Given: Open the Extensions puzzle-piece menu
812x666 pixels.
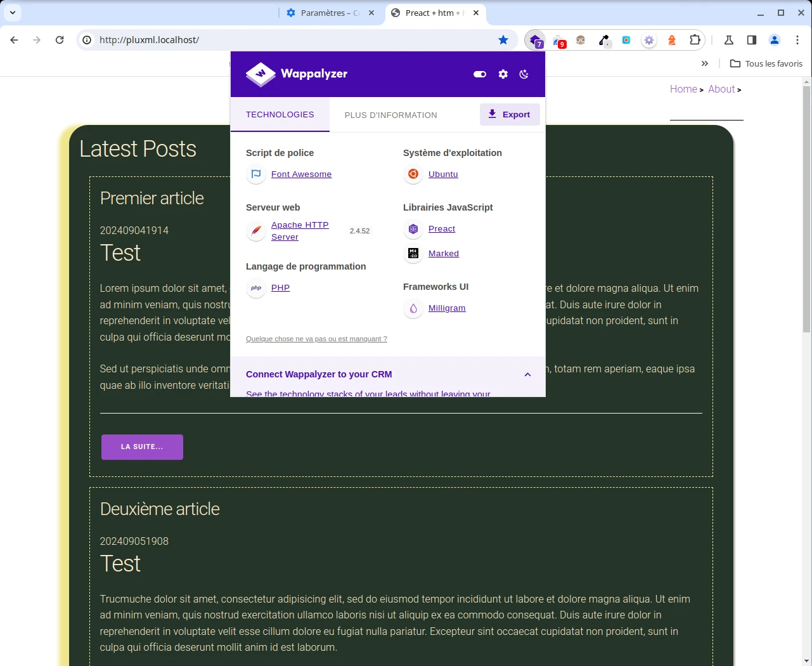Looking at the screenshot, I should [695, 40].
